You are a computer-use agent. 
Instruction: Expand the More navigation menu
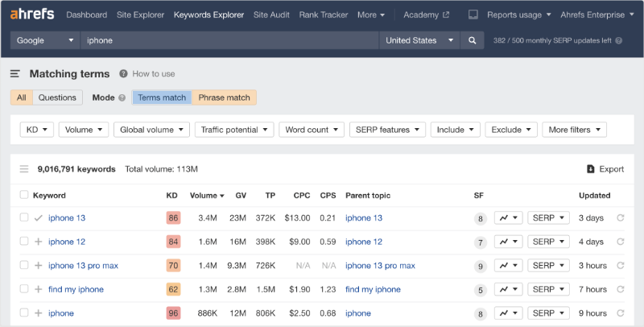click(371, 14)
